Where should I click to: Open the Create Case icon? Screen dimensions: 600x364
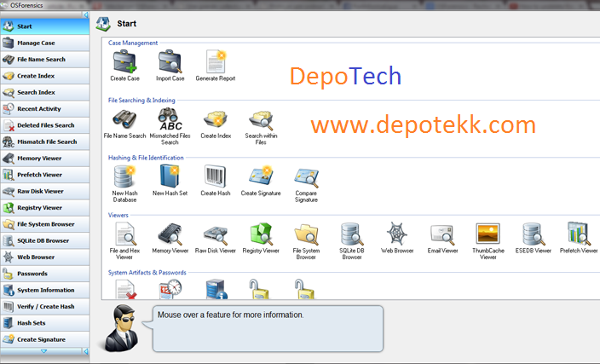[x=124, y=62]
